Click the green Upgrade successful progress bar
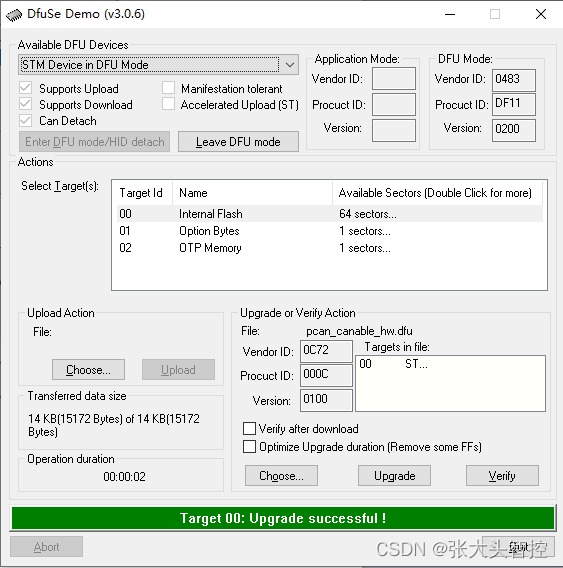563x568 pixels. (x=283, y=518)
